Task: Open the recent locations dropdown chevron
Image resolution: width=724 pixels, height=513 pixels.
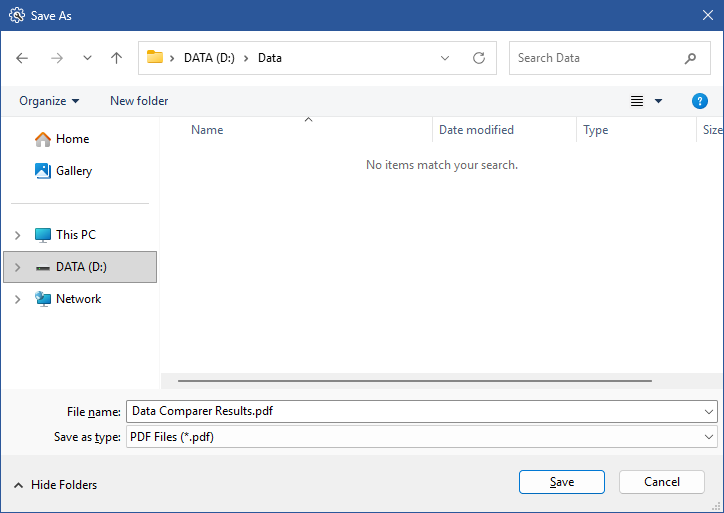Action: 87,58
